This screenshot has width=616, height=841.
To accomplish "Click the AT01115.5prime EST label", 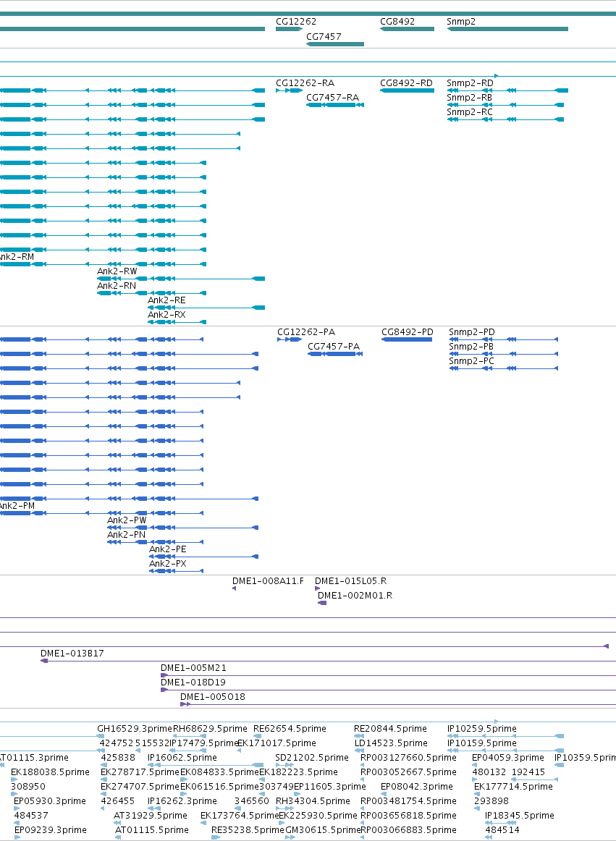I will point(152,829).
